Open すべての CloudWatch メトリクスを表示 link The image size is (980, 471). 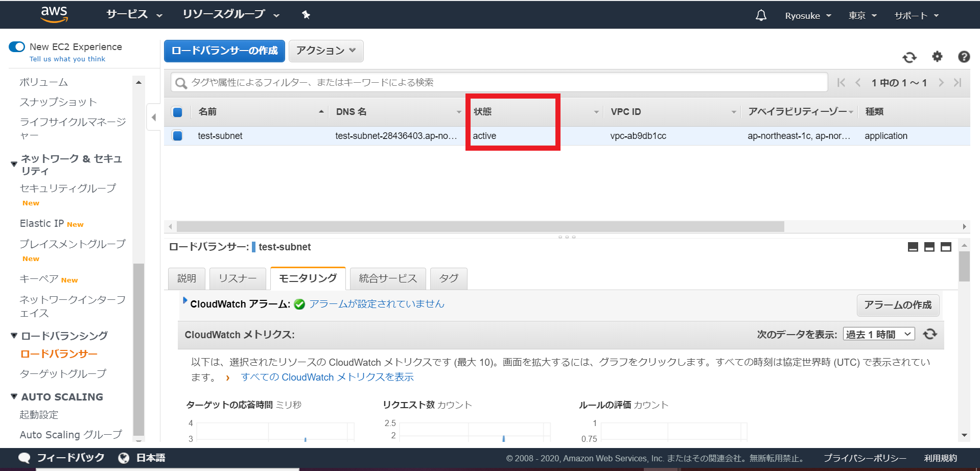pos(327,377)
